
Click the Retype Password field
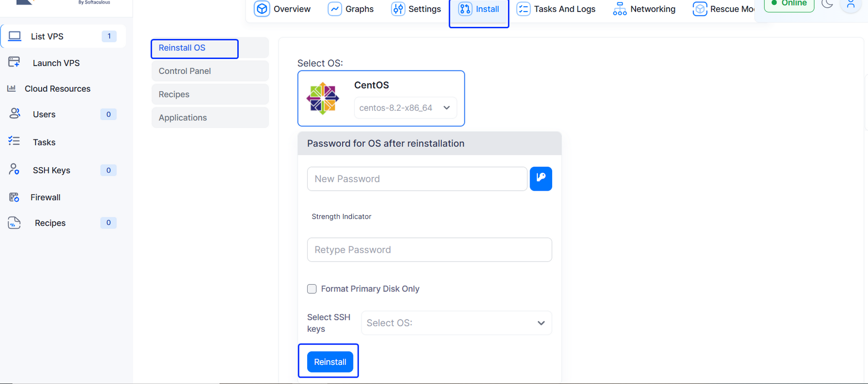429,250
